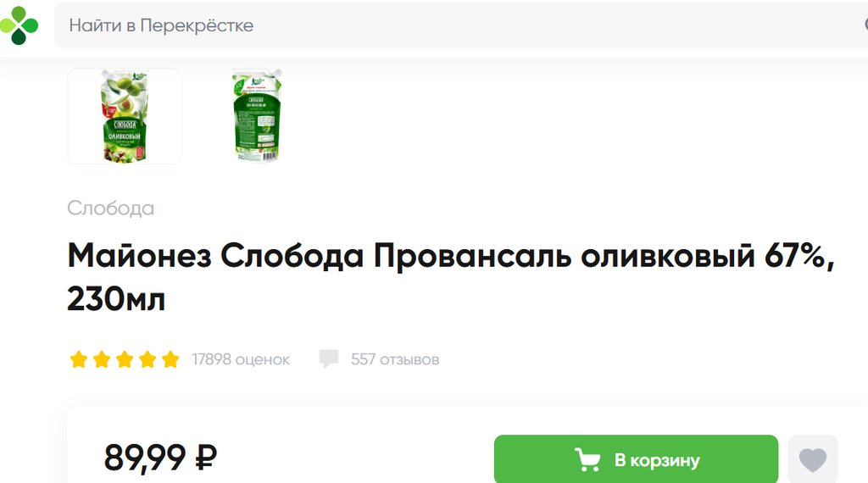Screen dimensions: 868x483
Task: Click the first rating star
Action: coord(79,359)
